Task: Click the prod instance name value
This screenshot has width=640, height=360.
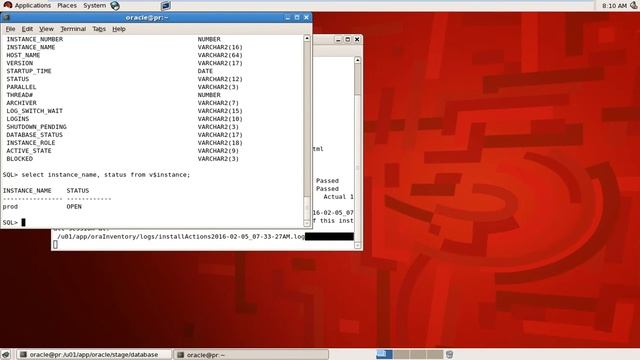Action: click(x=10, y=207)
